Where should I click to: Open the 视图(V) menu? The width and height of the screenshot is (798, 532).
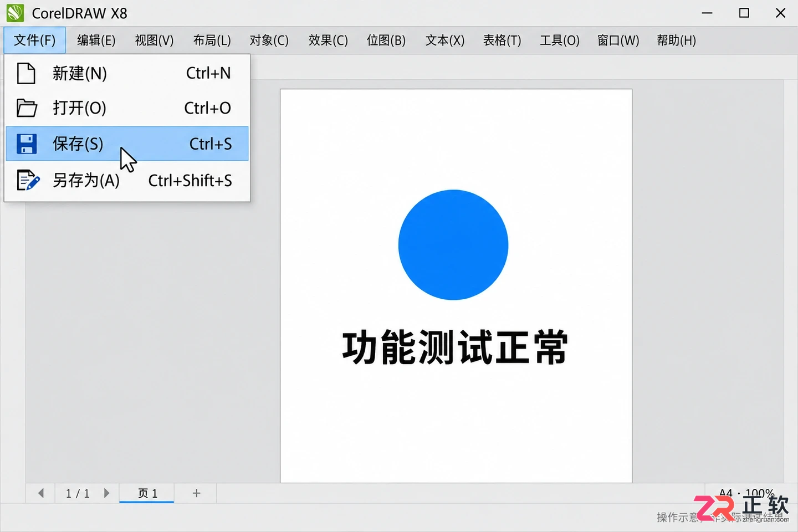154,40
